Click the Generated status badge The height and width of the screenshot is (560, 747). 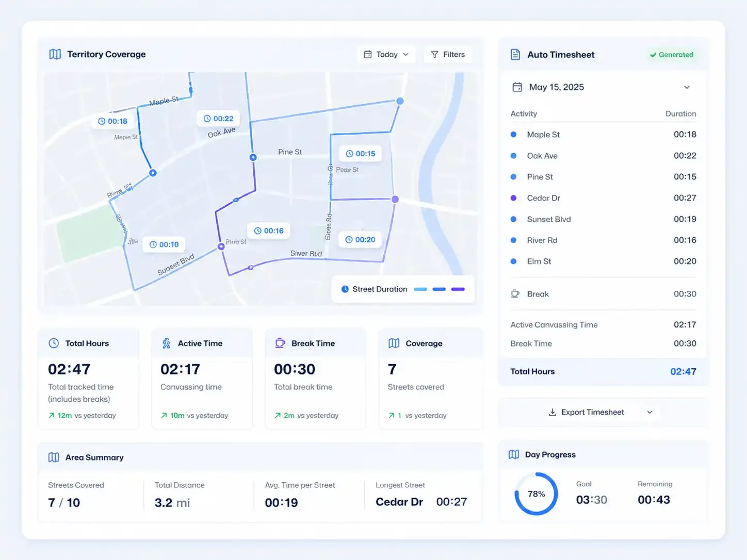coord(671,55)
